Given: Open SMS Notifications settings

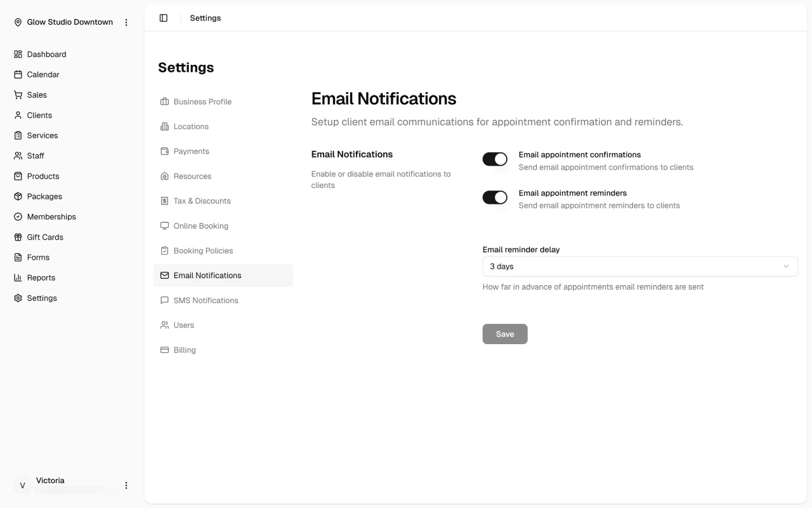Looking at the screenshot, I should pyautogui.click(x=223, y=300).
